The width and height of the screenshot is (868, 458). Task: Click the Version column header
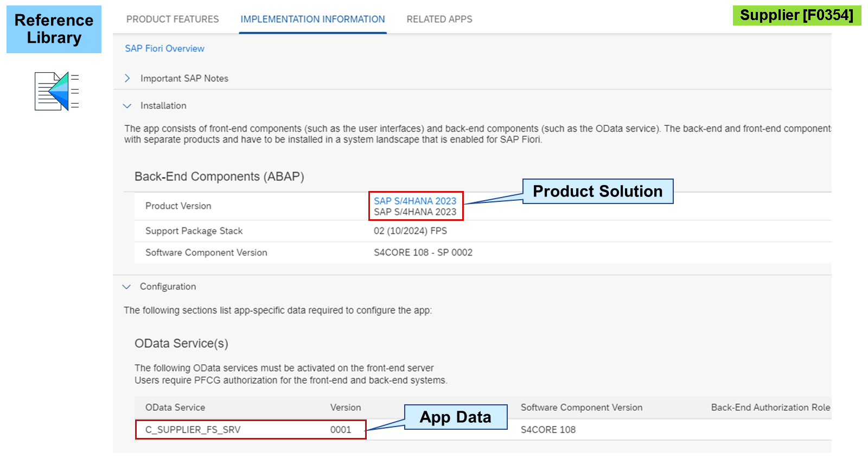(346, 407)
